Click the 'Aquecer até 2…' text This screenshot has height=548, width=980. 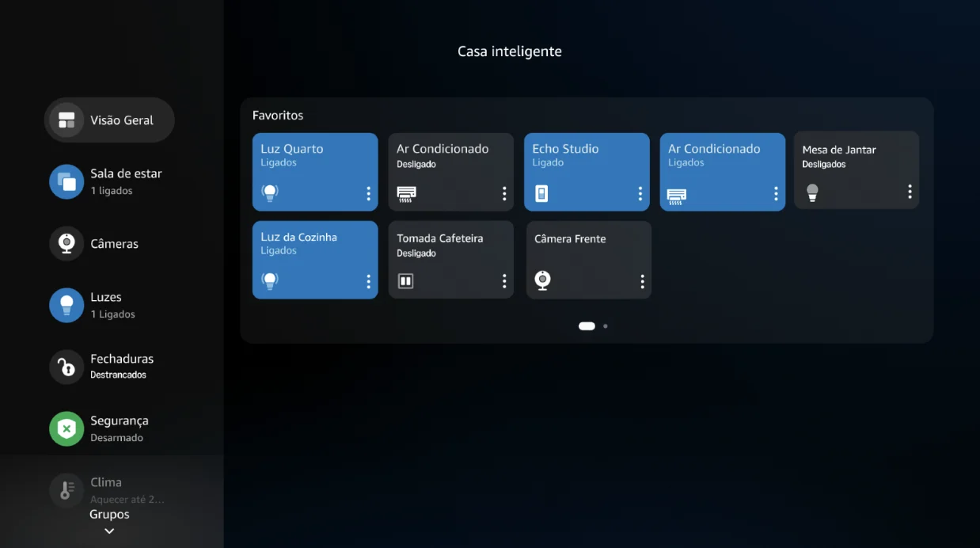[x=127, y=500]
